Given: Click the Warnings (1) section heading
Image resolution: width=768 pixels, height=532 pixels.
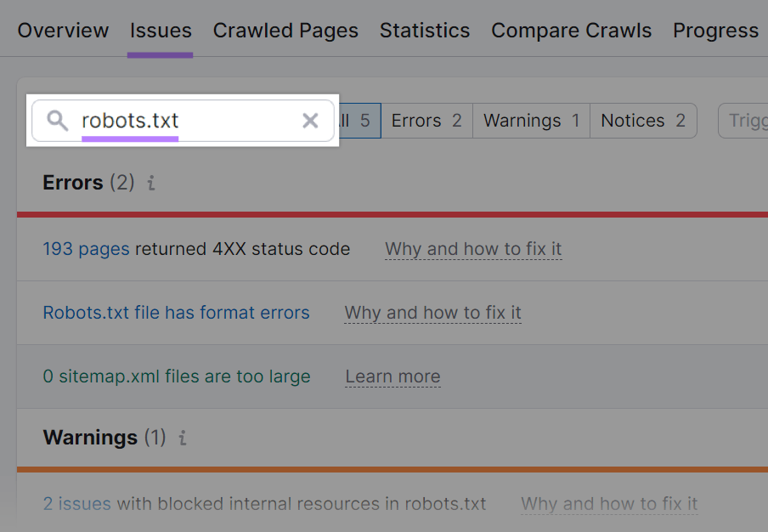Looking at the screenshot, I should coord(104,438).
